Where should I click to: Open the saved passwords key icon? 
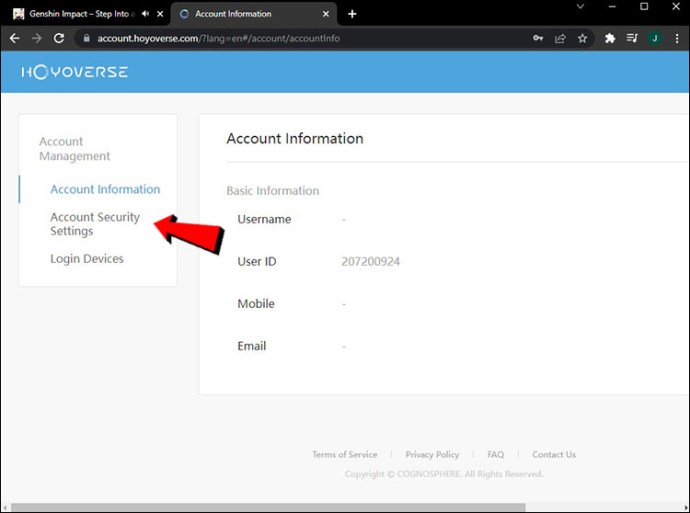[x=538, y=38]
